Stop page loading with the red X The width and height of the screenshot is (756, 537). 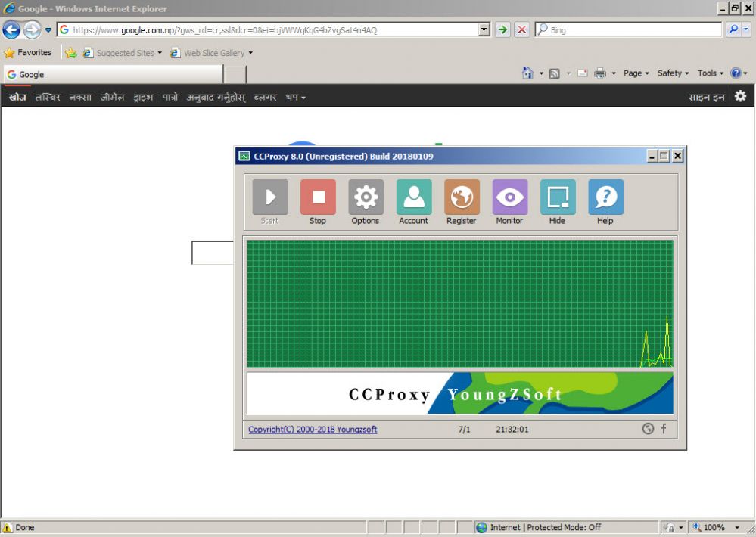[521, 30]
